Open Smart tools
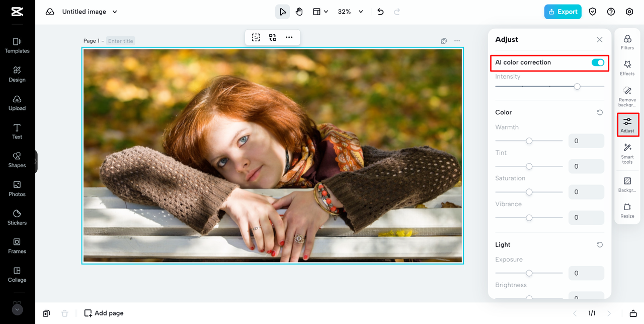 click(x=627, y=153)
